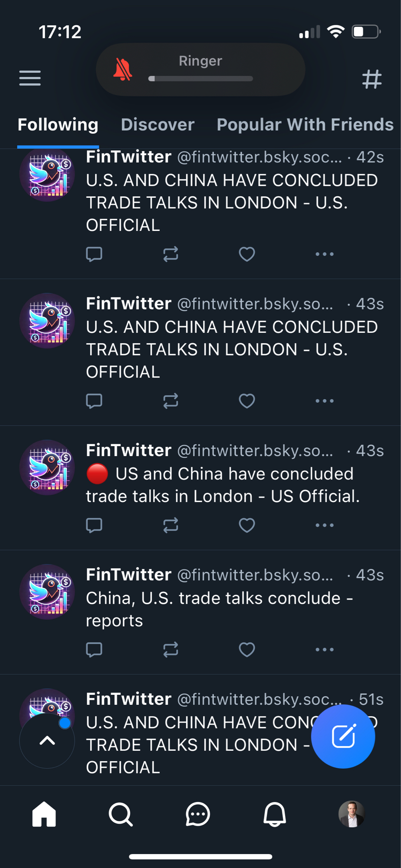Open the search tab icon
Screen dimensions: 401x868
121,814
